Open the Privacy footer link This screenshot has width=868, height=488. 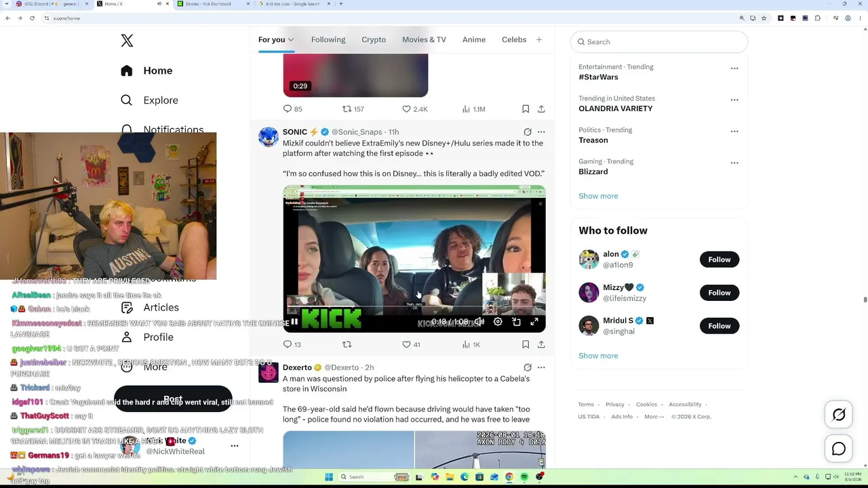pyautogui.click(x=615, y=405)
